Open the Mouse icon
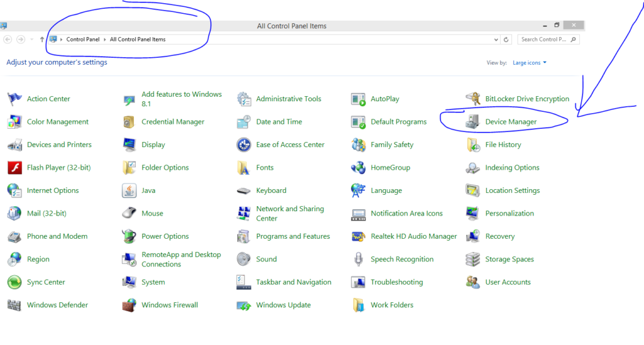This screenshot has width=644, height=345. [x=129, y=213]
